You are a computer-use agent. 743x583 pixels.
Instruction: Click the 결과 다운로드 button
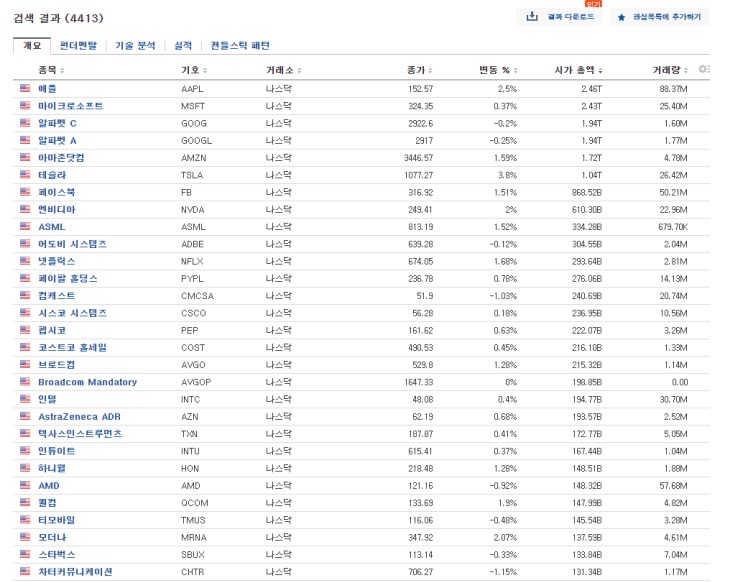point(559,17)
